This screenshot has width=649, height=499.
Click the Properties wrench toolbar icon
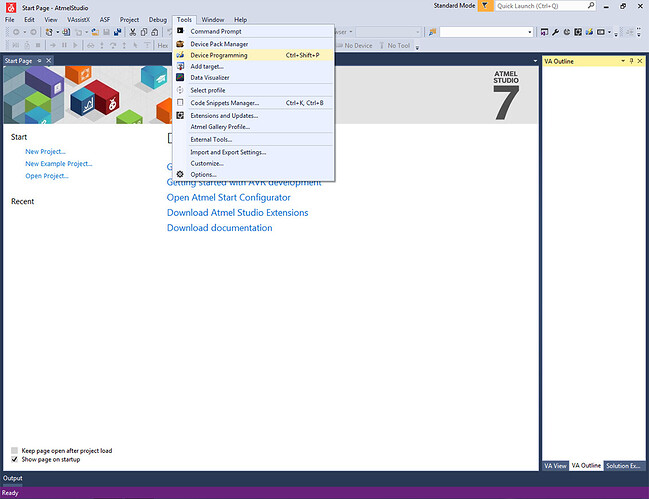point(555,32)
